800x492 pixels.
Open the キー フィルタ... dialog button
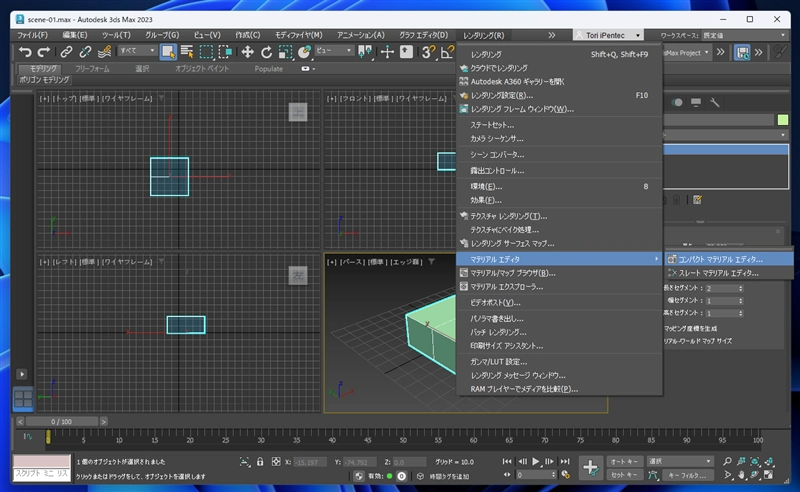pos(687,475)
